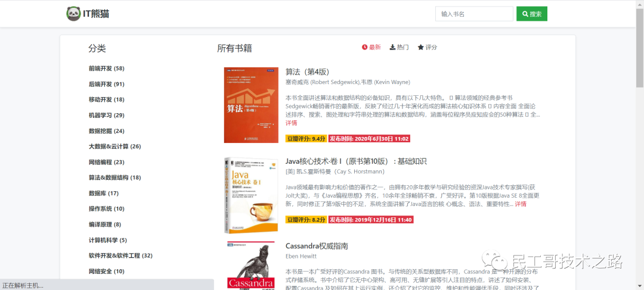Click the 所有书籍 heading
This screenshot has width=644, height=290.
(234, 48)
